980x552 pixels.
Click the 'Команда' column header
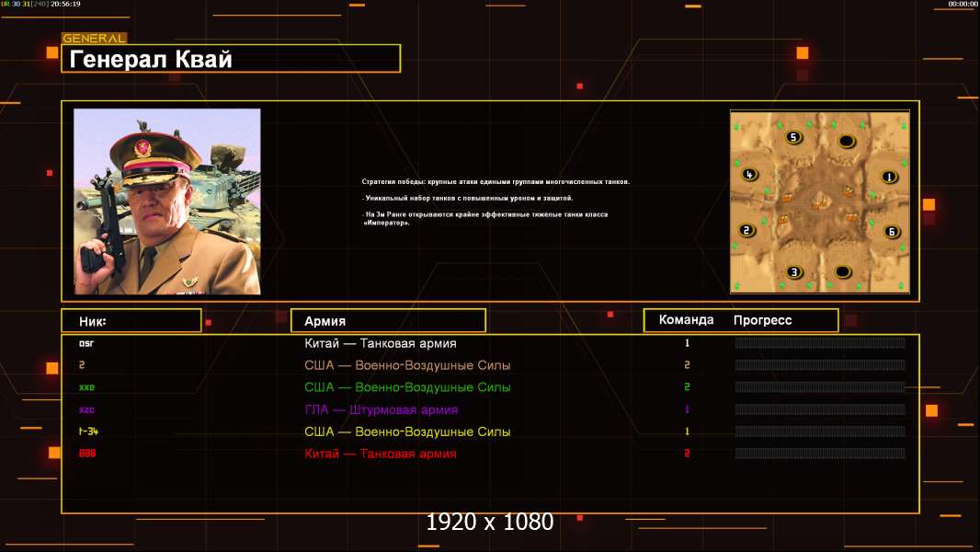pos(686,319)
